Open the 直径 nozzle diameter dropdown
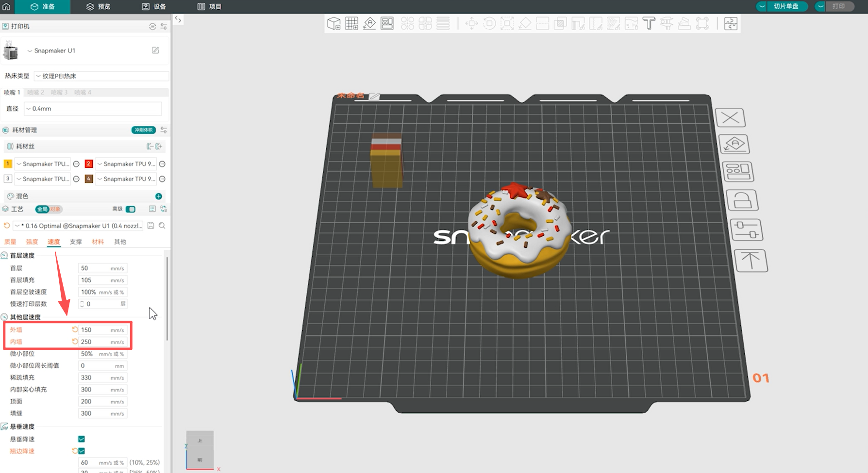Image resolution: width=868 pixels, height=473 pixels. pyautogui.click(x=93, y=109)
